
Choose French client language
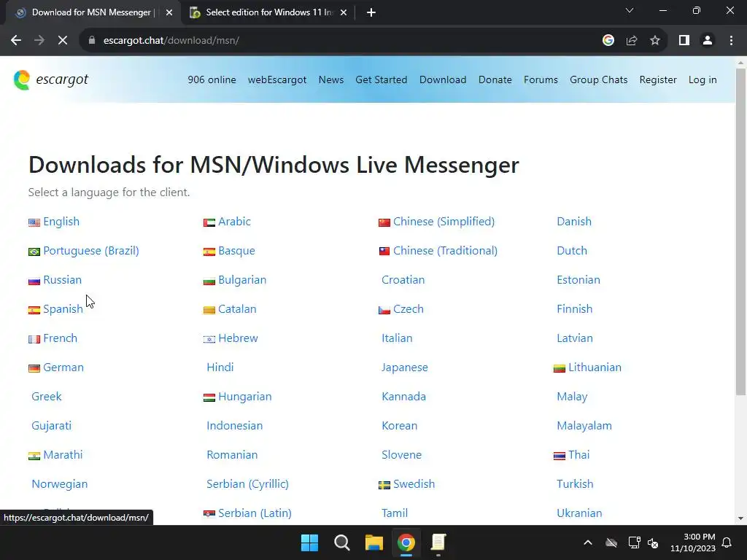pos(60,338)
